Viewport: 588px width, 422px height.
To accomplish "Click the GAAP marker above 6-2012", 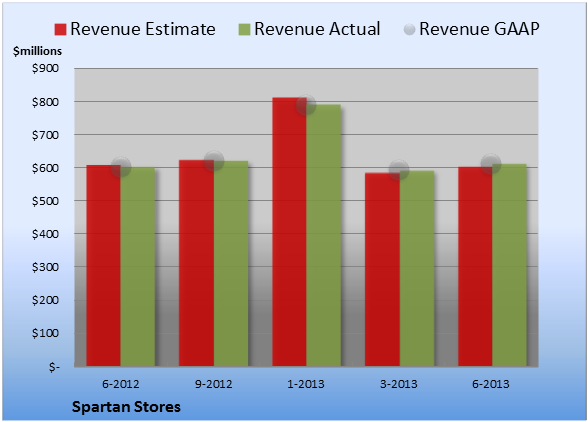I will click(121, 167).
